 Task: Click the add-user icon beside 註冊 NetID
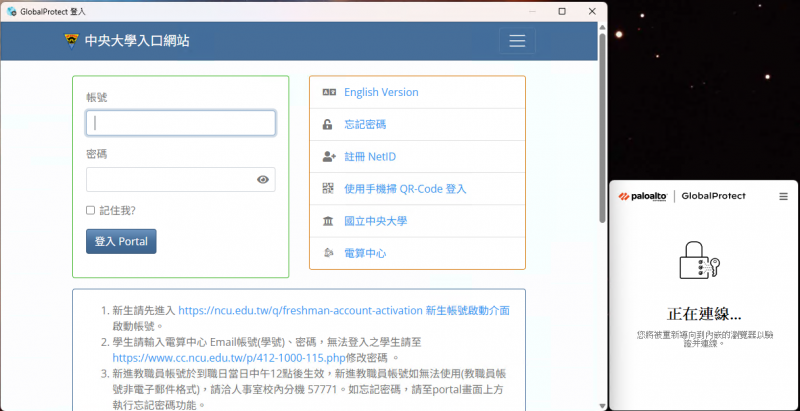[x=328, y=157]
